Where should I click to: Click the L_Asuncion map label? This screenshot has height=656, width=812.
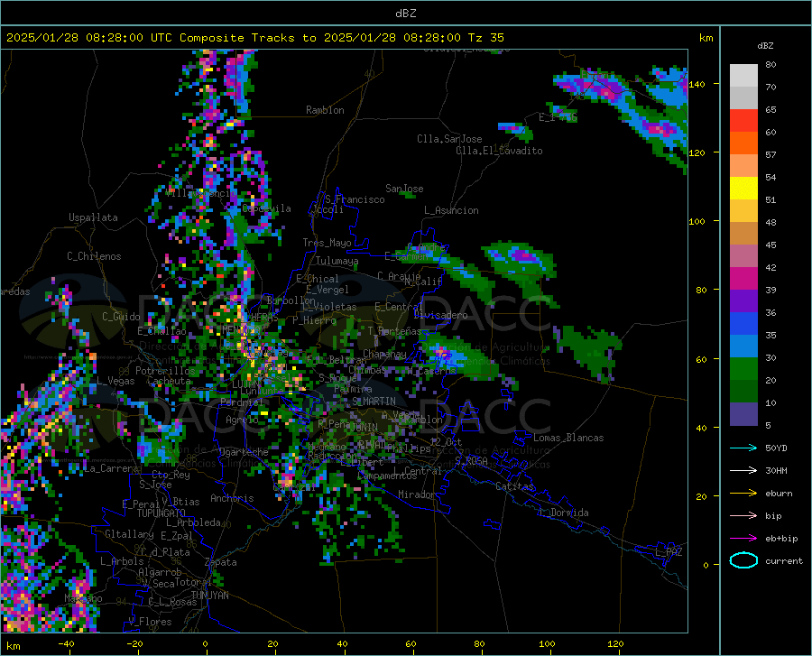pyautogui.click(x=451, y=210)
